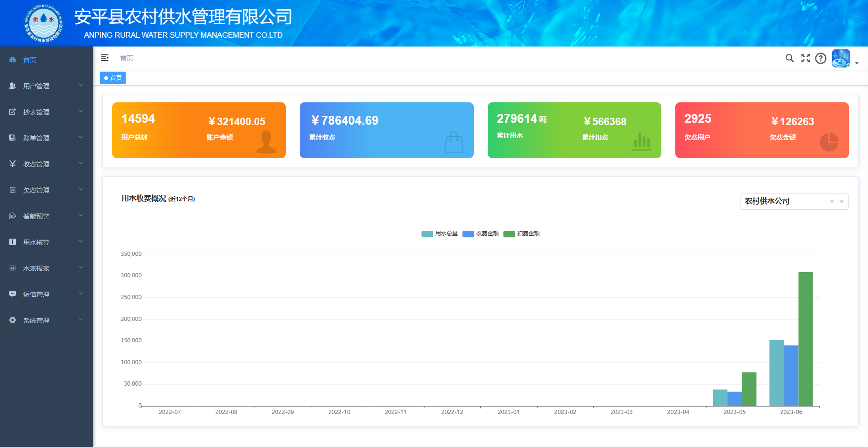Select the 账单管理 sidebar icon
Image resolution: width=868 pixels, height=447 pixels.
(x=12, y=138)
